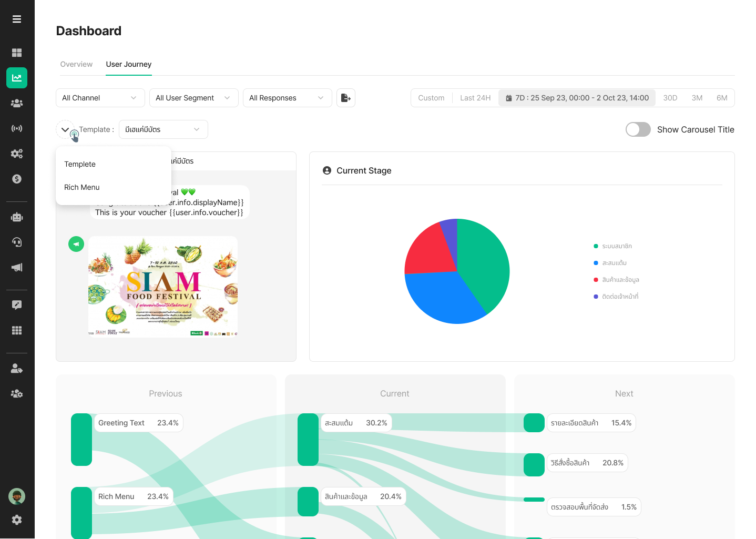Select the Last 24H time range
Viewport: 756px width, 539px height.
(475, 98)
